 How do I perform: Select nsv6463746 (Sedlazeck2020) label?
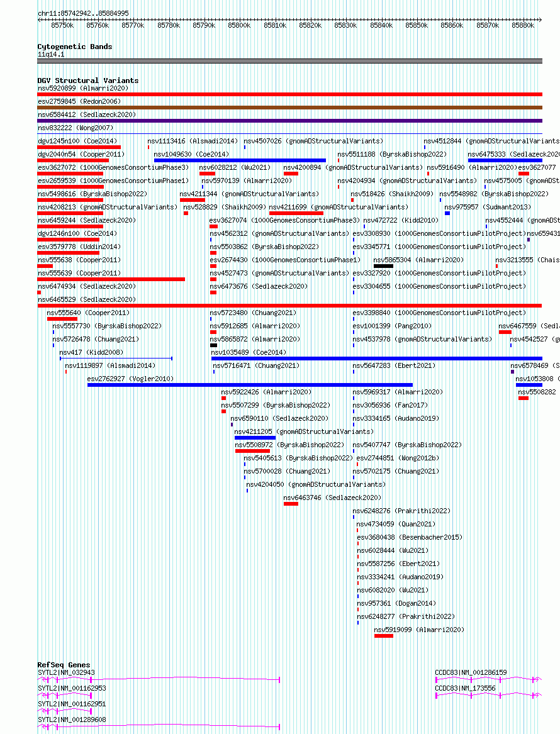tap(332, 498)
